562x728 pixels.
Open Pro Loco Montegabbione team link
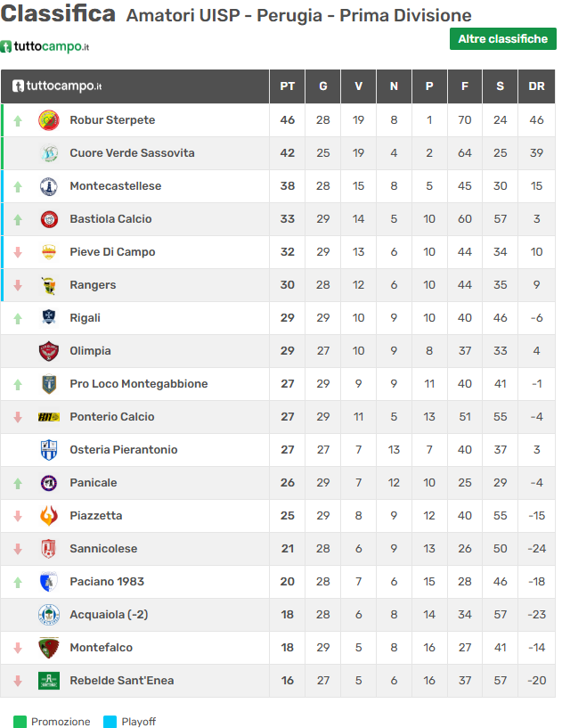click(138, 384)
